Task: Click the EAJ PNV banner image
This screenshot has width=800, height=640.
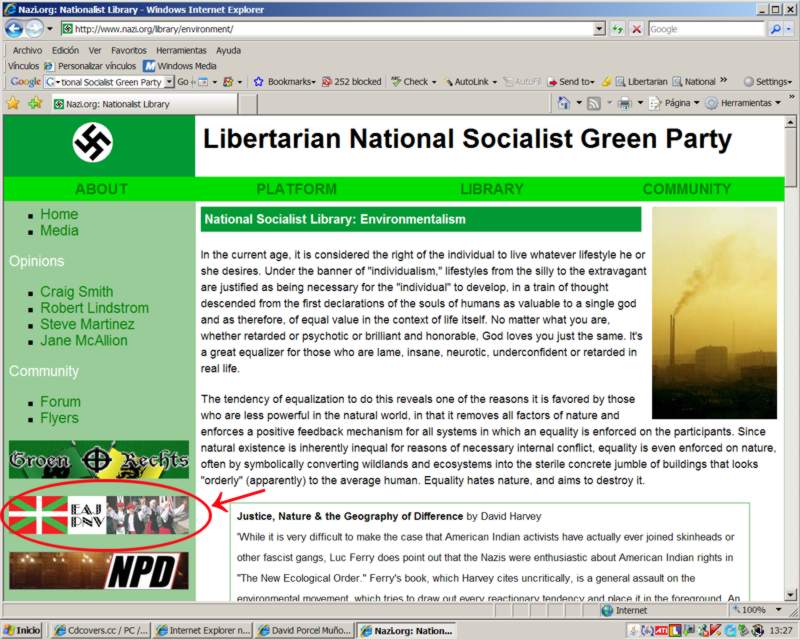Action: pos(99,515)
